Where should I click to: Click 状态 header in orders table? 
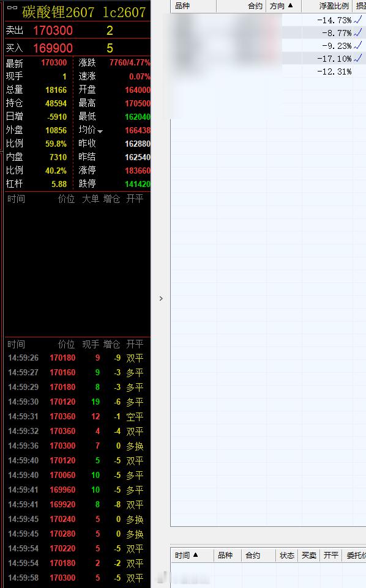point(287,556)
